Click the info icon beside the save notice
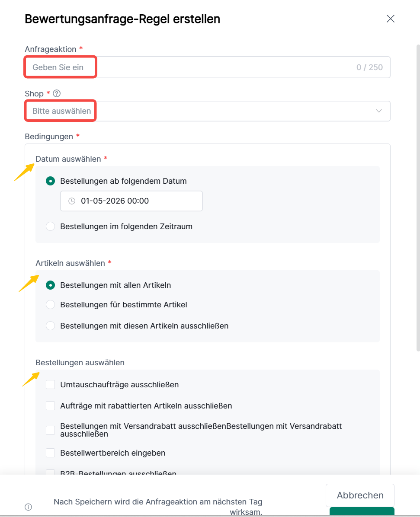 pos(29,507)
